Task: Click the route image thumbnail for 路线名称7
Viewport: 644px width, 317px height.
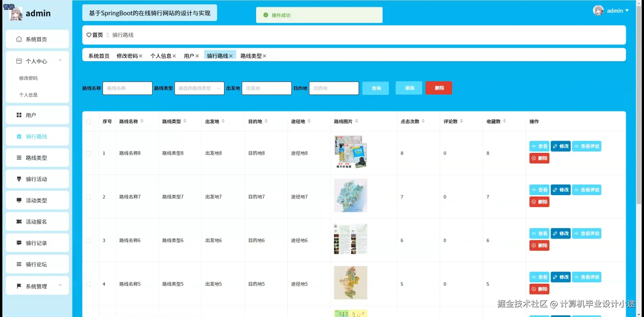Action: tap(350, 196)
